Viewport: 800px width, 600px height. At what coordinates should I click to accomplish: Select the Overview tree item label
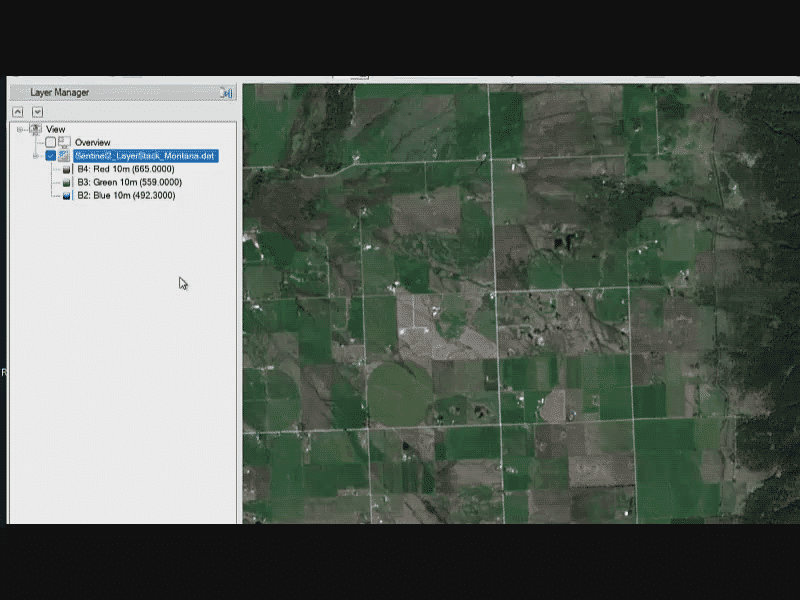92,142
